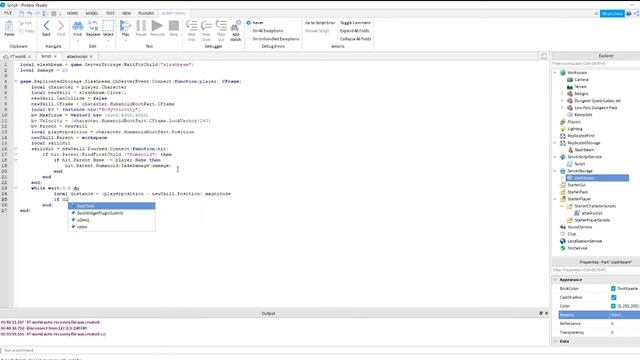
Task: Click the Filter Properties input field
Action: pyautogui.click(x=596, y=270)
